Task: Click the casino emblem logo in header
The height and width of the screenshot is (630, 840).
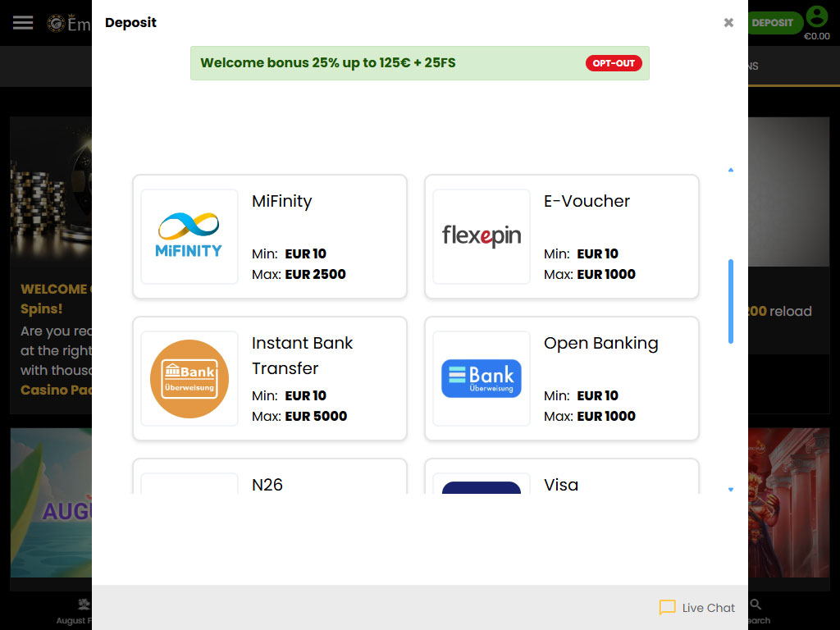Action: (x=56, y=23)
